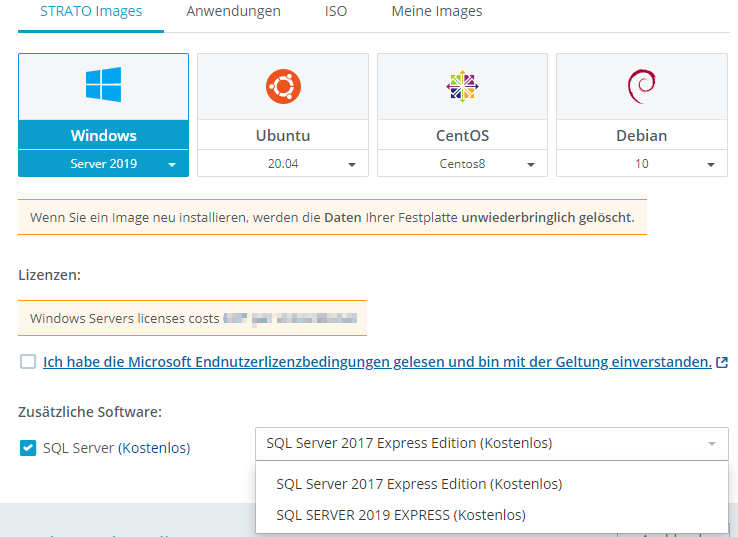Click the unwiederbringlich gelöscht warning text
The image size is (738, 537).
548,217
